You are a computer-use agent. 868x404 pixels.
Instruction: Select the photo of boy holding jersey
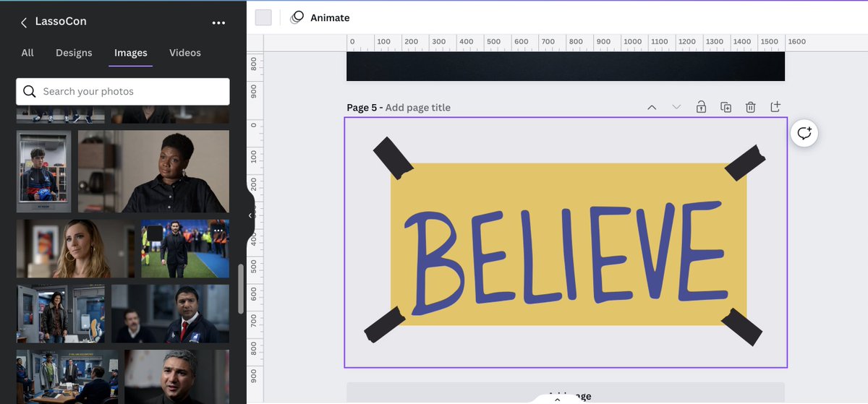(x=43, y=171)
